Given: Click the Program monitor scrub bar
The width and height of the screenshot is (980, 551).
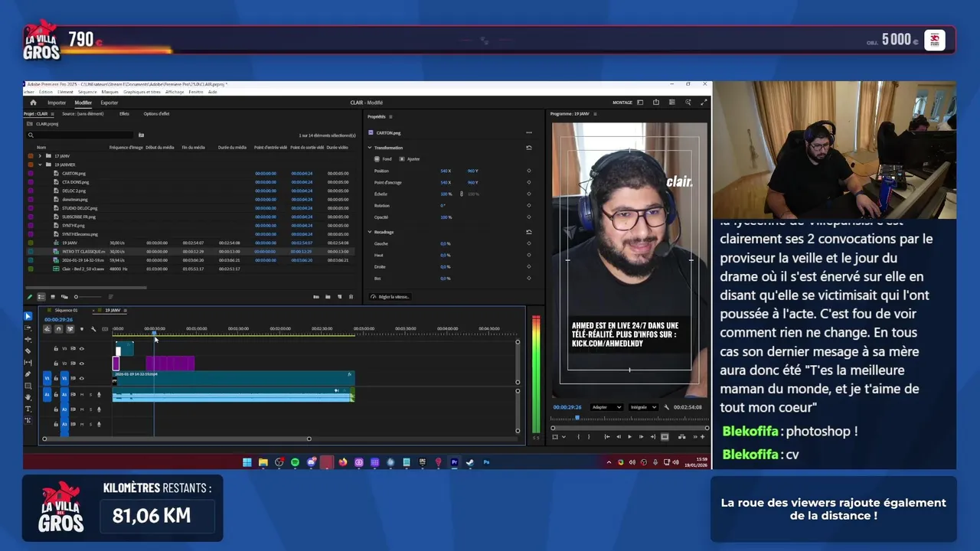Looking at the screenshot, I should [x=629, y=419].
